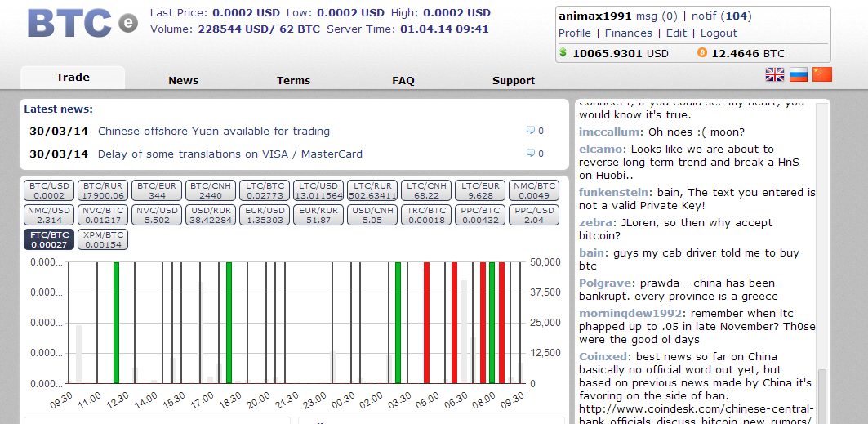Click chat user imccallum
Screen dimensions: 868x424
click(x=609, y=132)
